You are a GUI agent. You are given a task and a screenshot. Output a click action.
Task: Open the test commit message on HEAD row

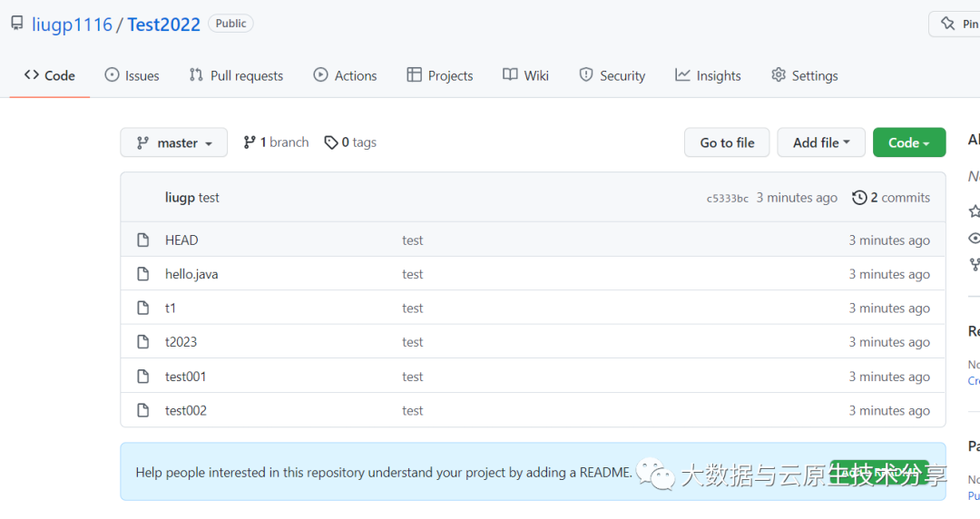[x=413, y=240]
